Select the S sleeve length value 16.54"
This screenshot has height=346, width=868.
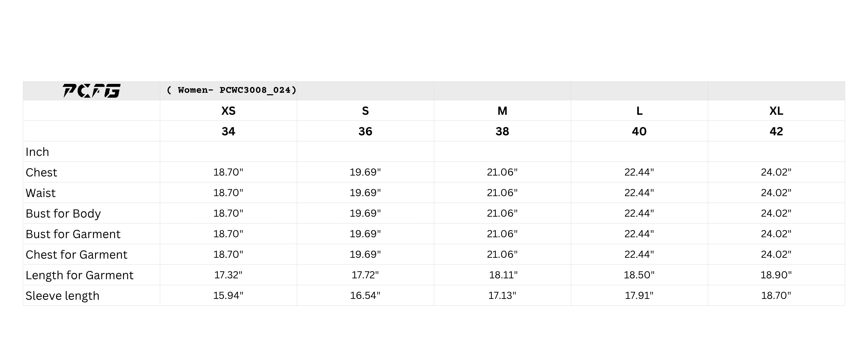[x=365, y=295]
